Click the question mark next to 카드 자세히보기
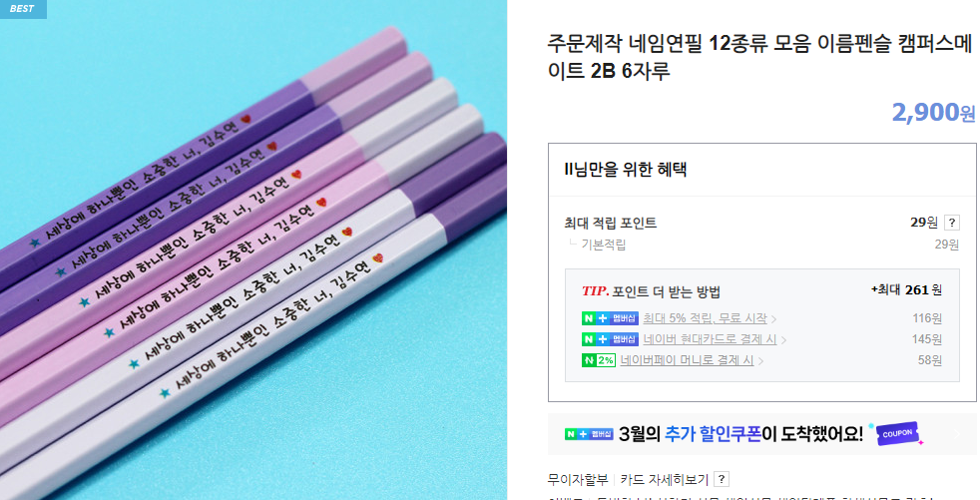This screenshot has width=980, height=500. coord(722,479)
